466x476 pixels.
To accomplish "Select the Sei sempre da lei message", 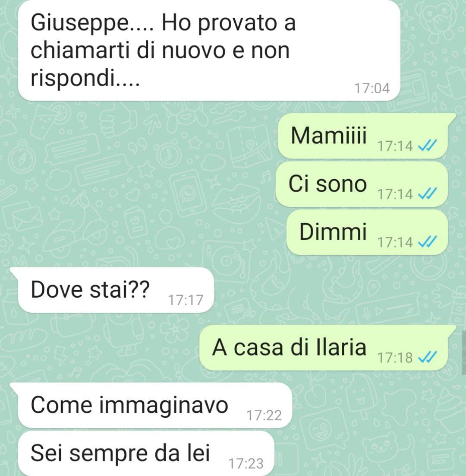I will point(146,454).
